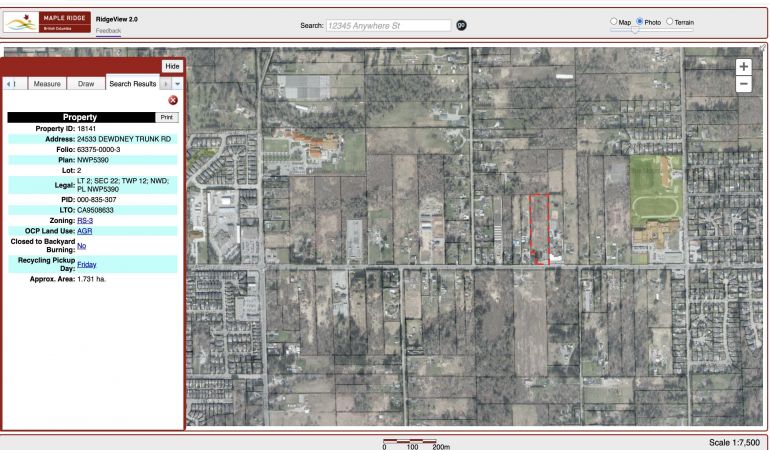This screenshot has width=770, height=450.
Task: Switch to the Draw tab
Action: click(86, 84)
